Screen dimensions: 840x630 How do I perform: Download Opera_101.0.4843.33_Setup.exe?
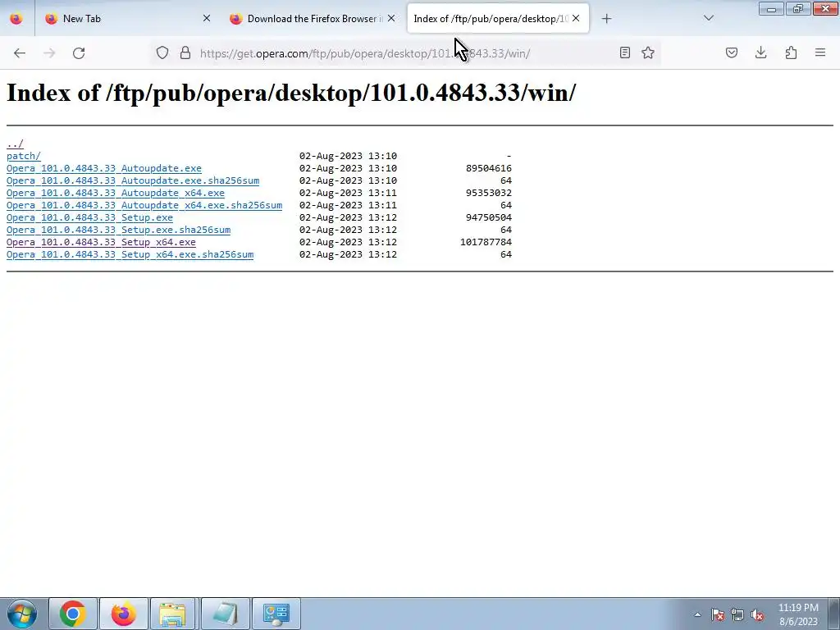pyautogui.click(x=90, y=217)
